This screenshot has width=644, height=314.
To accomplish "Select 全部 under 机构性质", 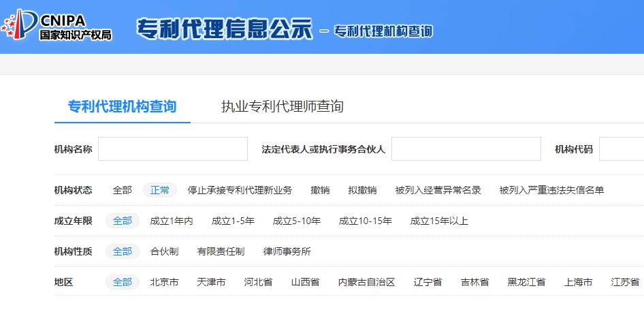I will point(123,251).
